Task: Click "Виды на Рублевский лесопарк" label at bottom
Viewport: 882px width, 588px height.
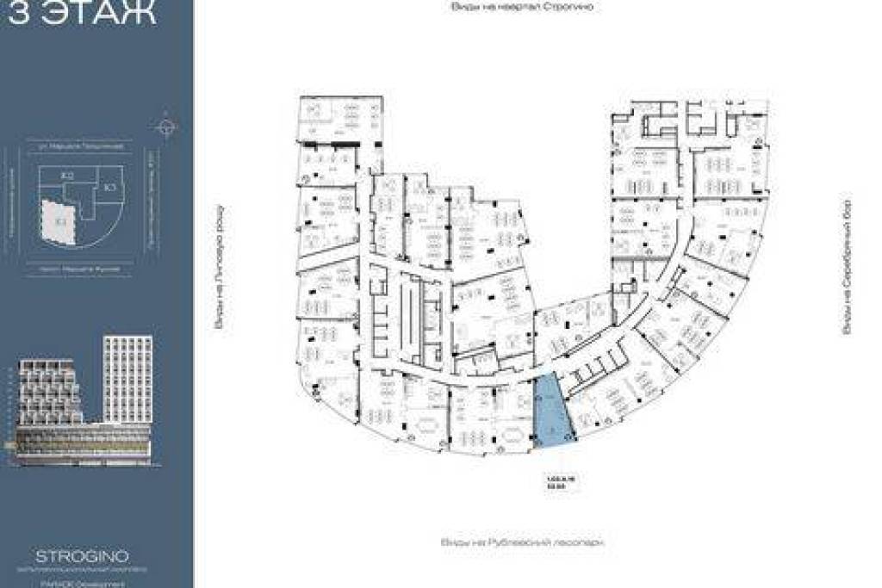Action: [x=519, y=543]
